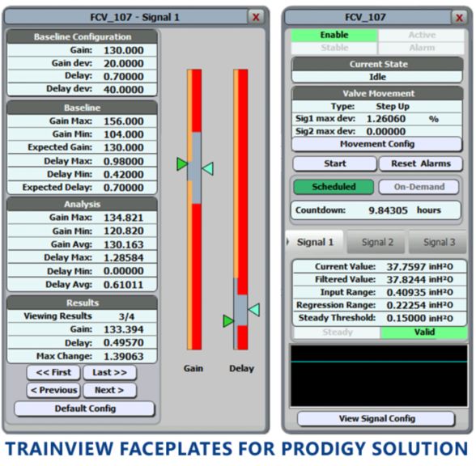Click the Gain bar label
The width and height of the screenshot is (476, 466).
tap(193, 369)
